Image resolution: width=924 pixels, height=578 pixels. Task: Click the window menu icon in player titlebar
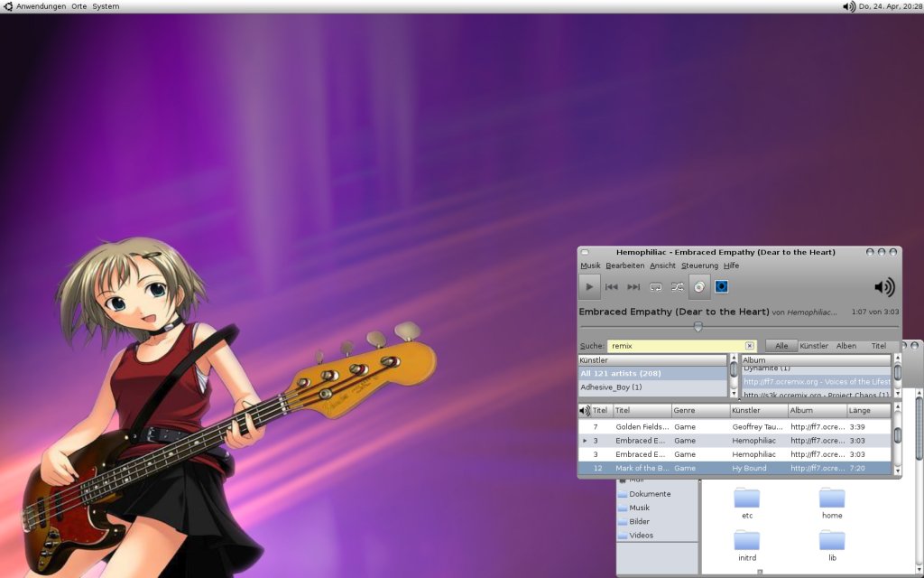pos(585,253)
